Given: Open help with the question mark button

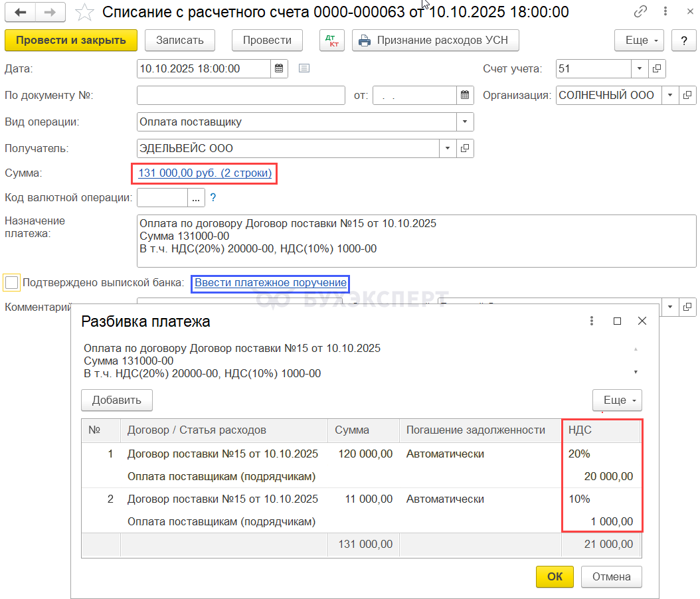Looking at the screenshot, I should point(683,40).
